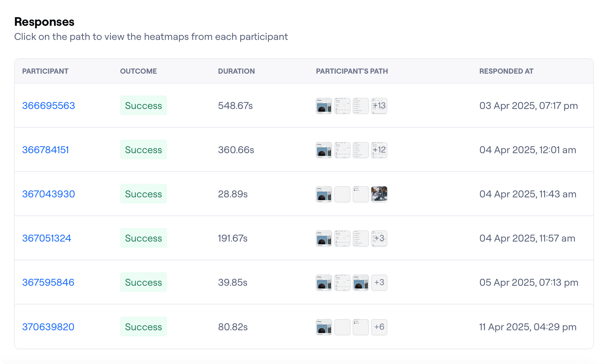Open participant 366695563 details
Screen dimensions: 608x364
point(49,106)
